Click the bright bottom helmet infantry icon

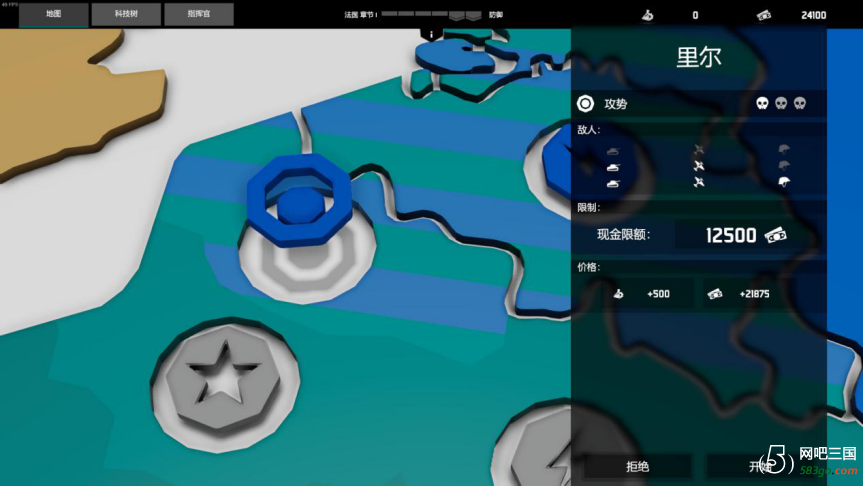click(784, 182)
